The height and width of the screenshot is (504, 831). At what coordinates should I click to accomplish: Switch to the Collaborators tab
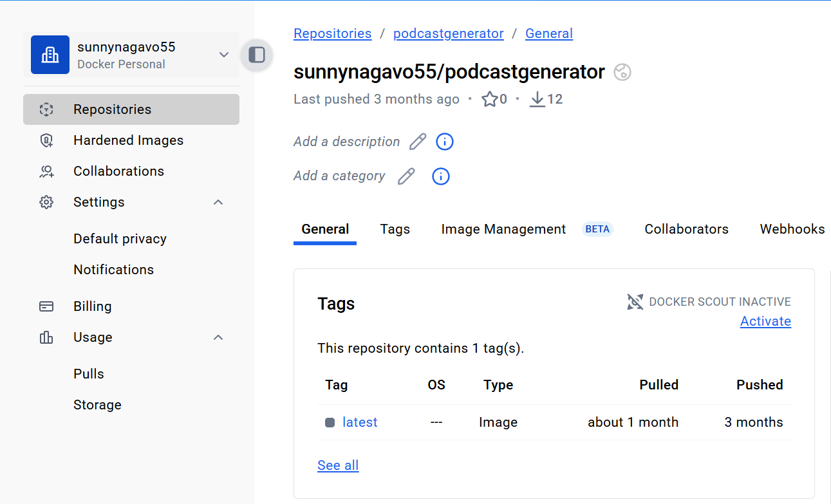tap(686, 229)
